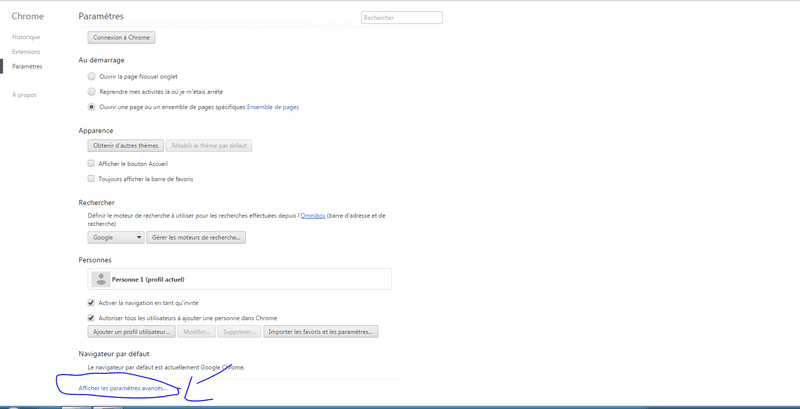Open 'Gérer les moteurs de recherche...' button
This screenshot has height=409, width=800.
coord(196,238)
